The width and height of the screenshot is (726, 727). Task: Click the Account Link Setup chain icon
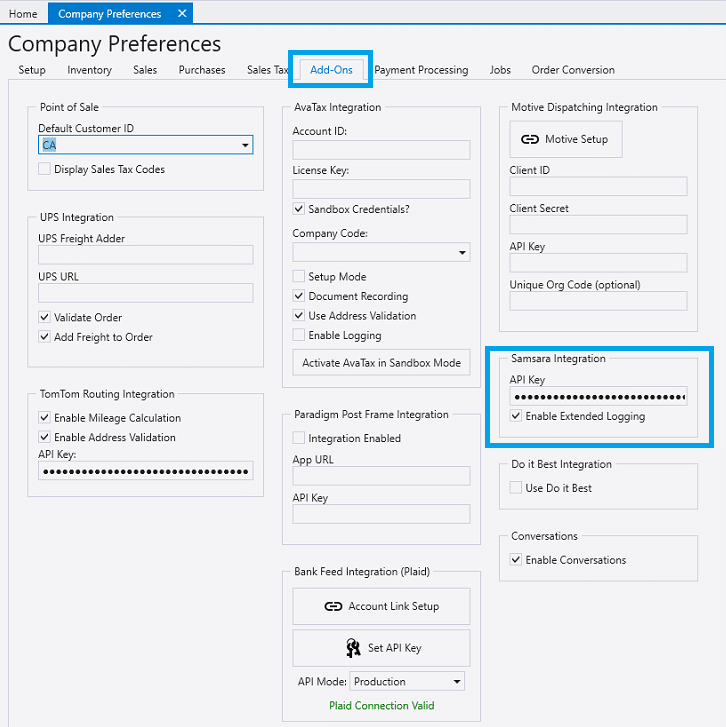334,606
